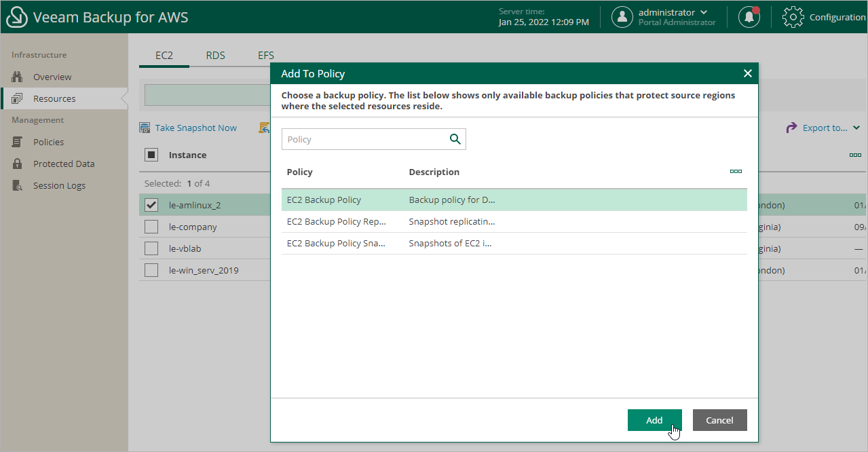Cancel the Add To Policy dialog

pyautogui.click(x=719, y=420)
